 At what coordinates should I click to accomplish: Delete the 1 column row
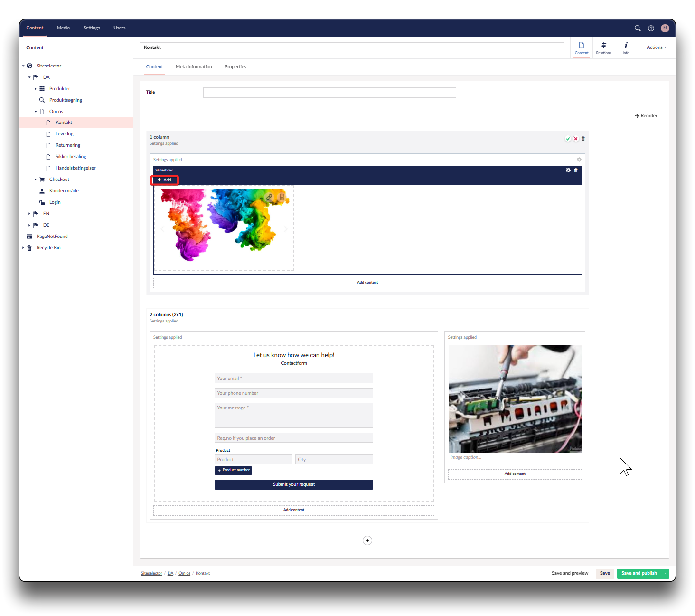tap(583, 139)
